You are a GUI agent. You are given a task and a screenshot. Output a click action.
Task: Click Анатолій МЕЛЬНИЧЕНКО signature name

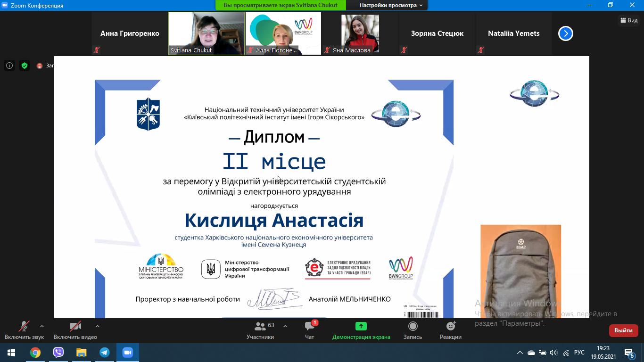click(x=349, y=299)
